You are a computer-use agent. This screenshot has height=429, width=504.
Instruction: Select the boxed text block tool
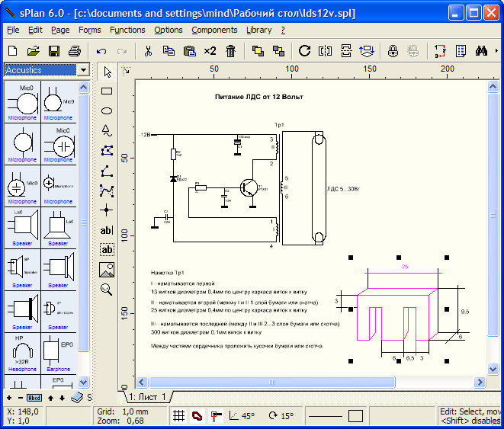coord(107,250)
